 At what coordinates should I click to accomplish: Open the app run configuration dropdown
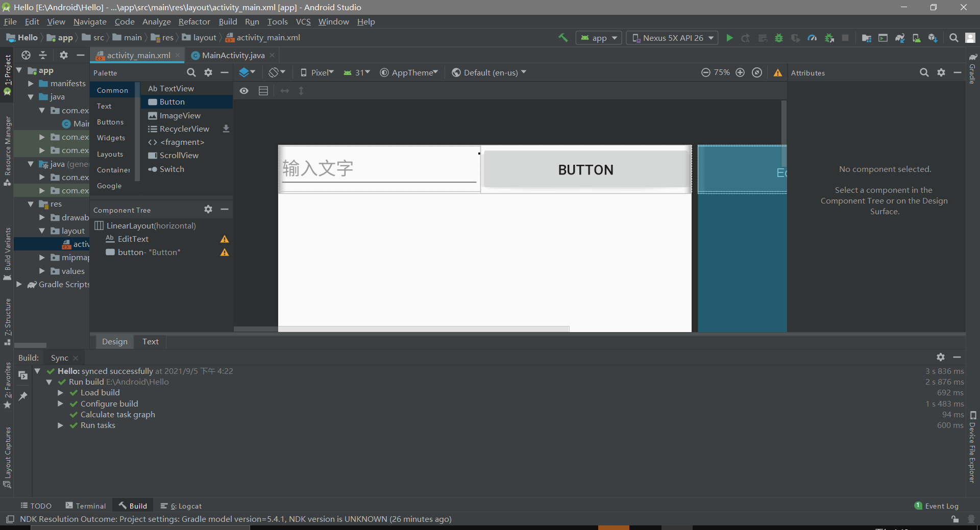(599, 38)
